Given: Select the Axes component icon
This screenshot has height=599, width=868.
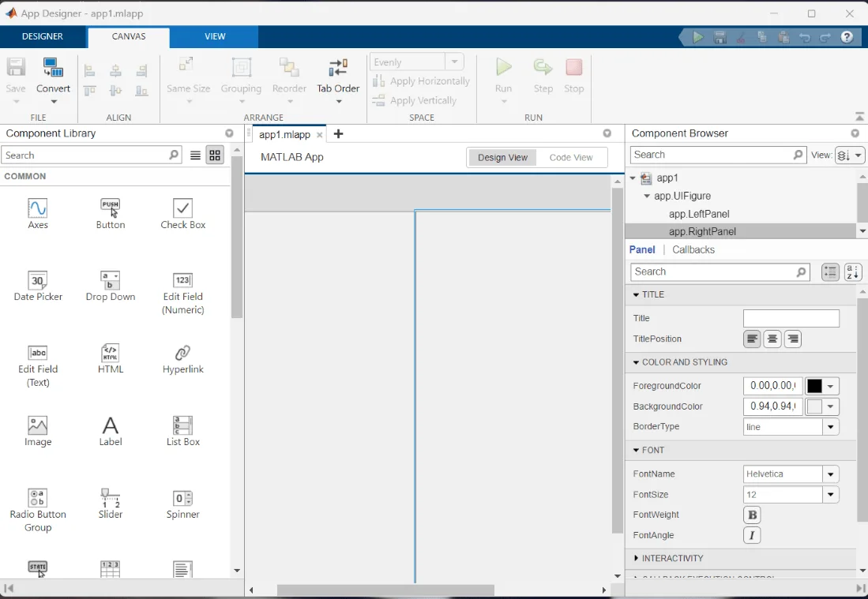Looking at the screenshot, I should coord(38,208).
